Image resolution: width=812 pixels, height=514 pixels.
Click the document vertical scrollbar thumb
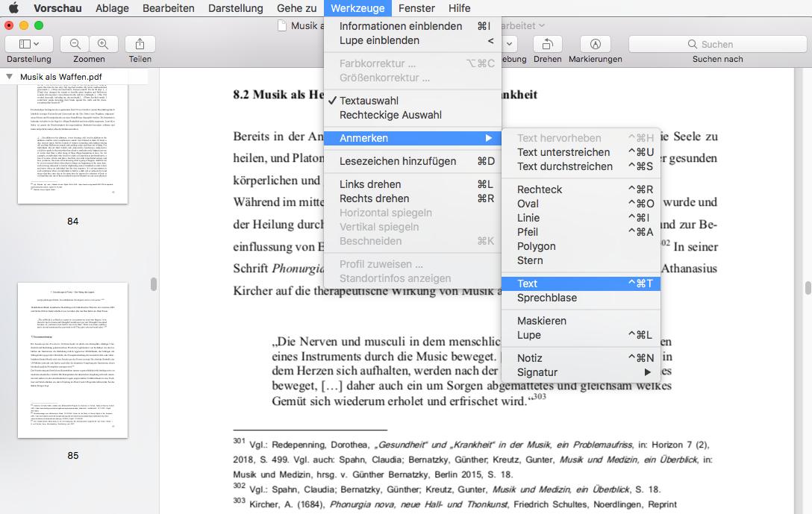808,288
